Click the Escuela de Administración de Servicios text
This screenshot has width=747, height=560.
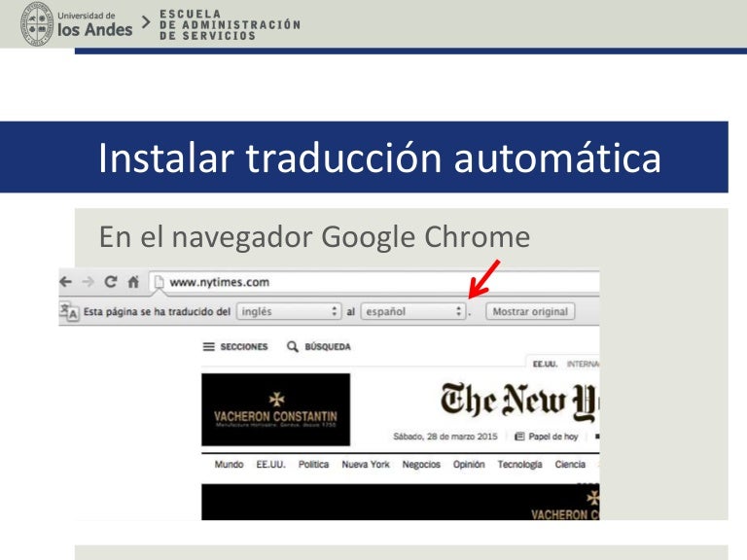pyautogui.click(x=231, y=24)
